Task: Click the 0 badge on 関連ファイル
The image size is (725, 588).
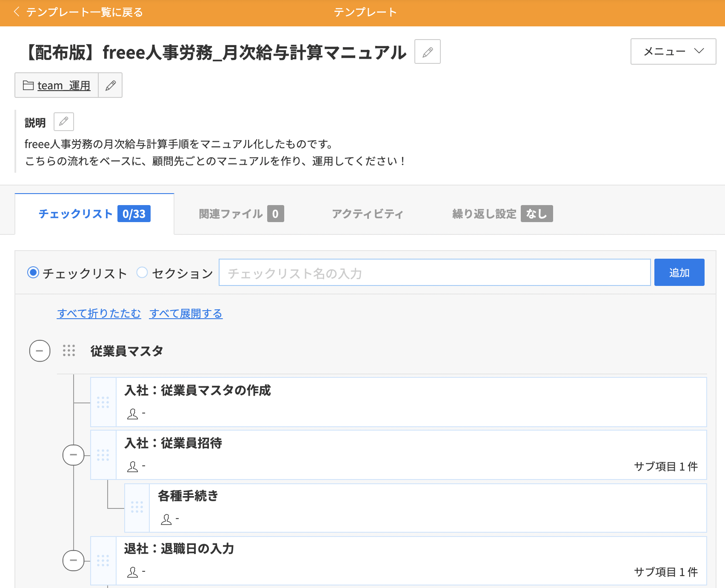Action: (x=276, y=214)
